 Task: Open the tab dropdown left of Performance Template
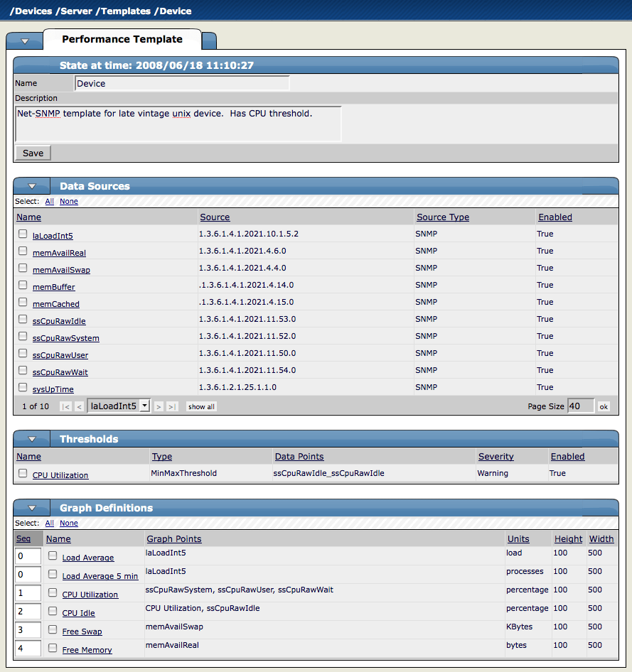click(x=25, y=40)
